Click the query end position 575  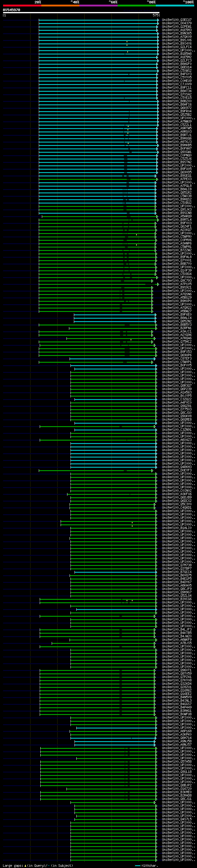click(x=155, y=15)
